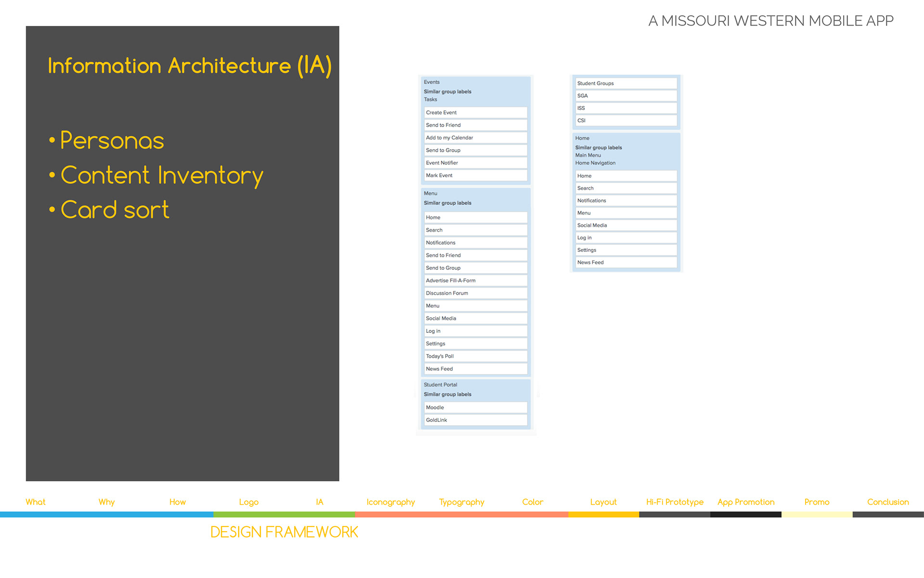Click the Card sort bullet heading
924x578 pixels.
(115, 210)
